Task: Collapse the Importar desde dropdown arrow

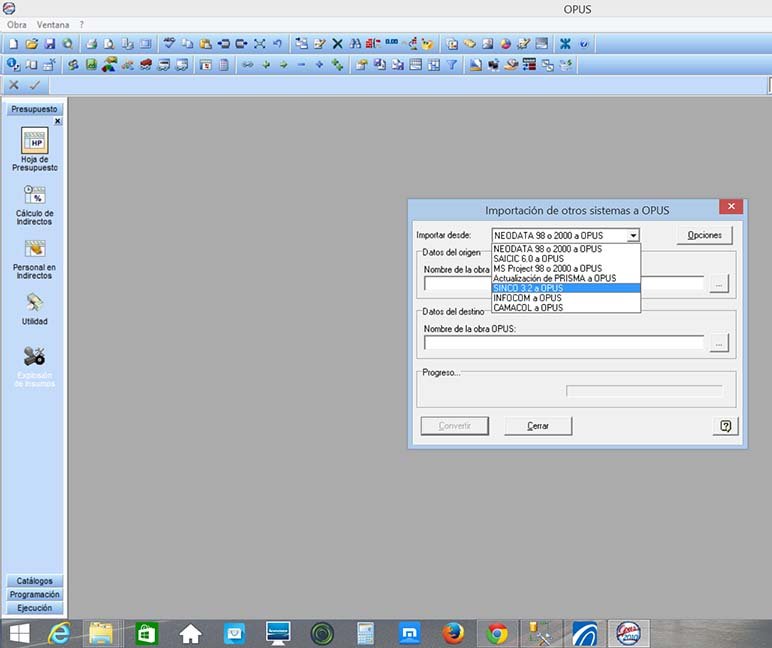Action: [x=633, y=236]
